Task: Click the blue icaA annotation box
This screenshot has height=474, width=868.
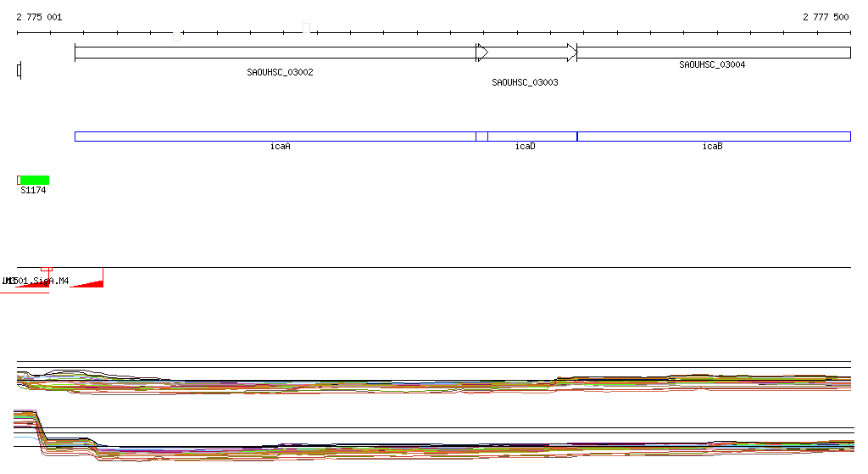Action: pyautogui.click(x=275, y=137)
